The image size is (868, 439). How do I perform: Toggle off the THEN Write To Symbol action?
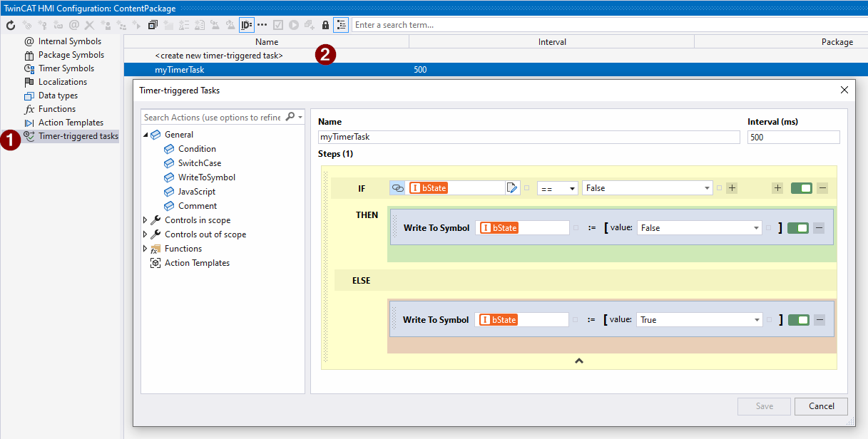797,227
